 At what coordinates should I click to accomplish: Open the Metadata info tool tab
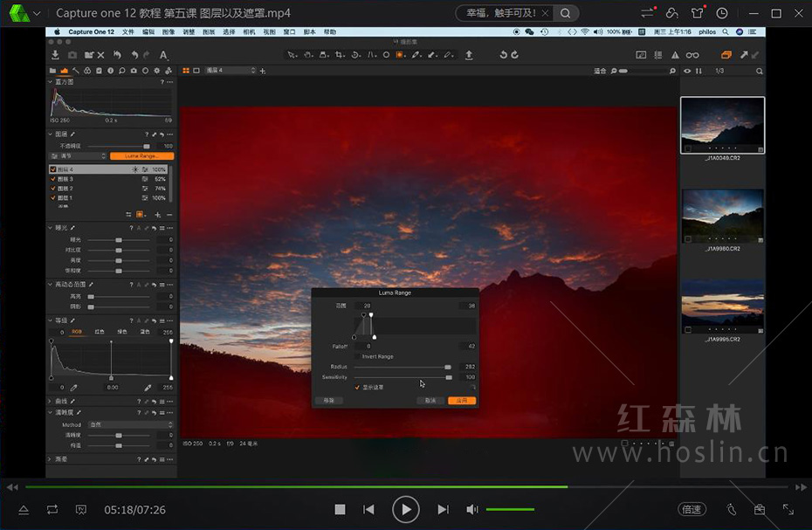point(110,71)
